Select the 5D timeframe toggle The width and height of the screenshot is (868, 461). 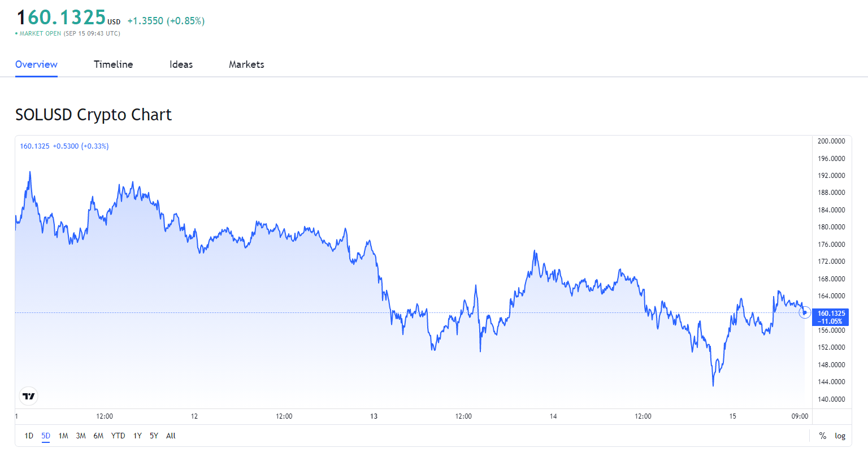click(45, 436)
